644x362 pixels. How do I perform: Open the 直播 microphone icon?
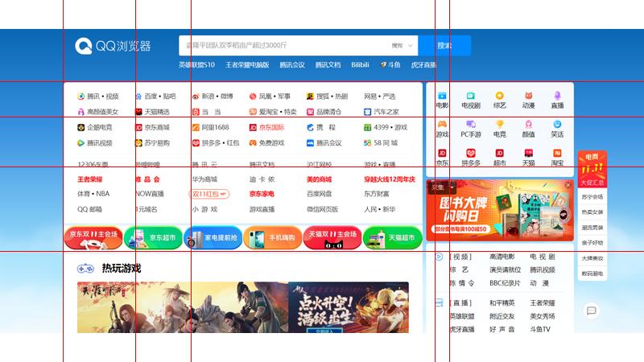coord(557,96)
